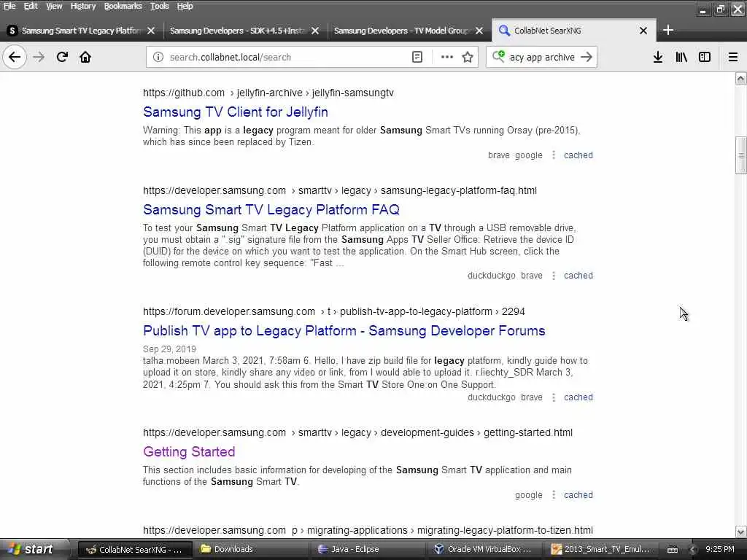Image resolution: width=747 pixels, height=560 pixels.
Task: Click the search engine icon in search box
Action: click(x=498, y=57)
